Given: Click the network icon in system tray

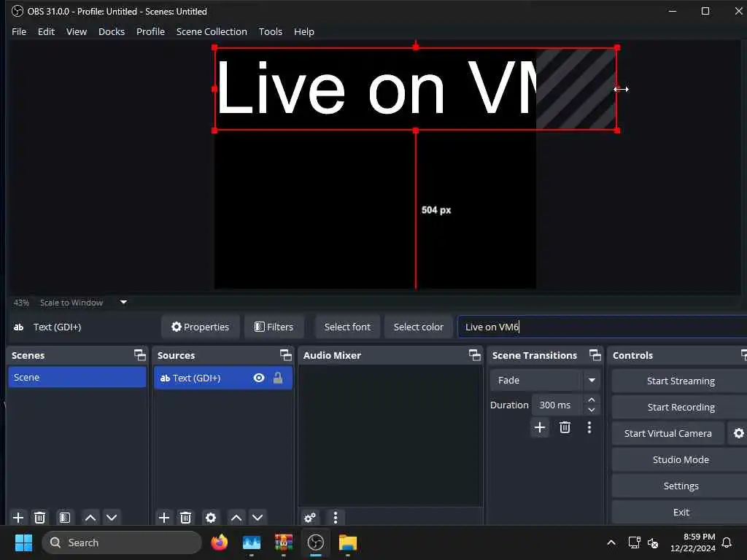Looking at the screenshot, I should pos(634,542).
